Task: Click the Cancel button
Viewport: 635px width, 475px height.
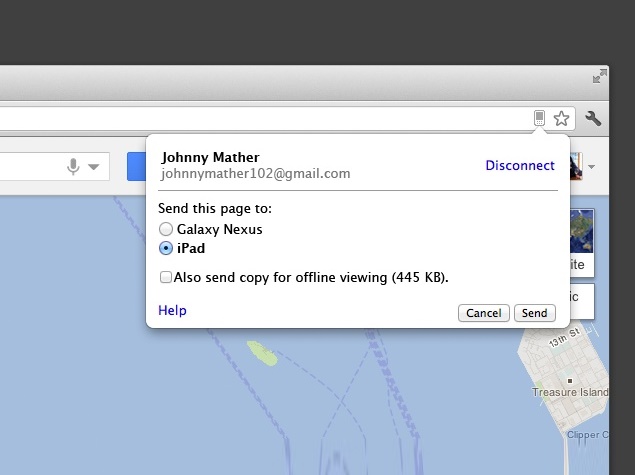Action: (x=484, y=313)
